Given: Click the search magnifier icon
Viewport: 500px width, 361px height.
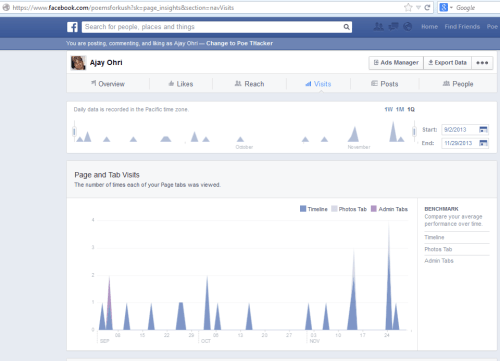Looking at the screenshot, I should tap(347, 27).
